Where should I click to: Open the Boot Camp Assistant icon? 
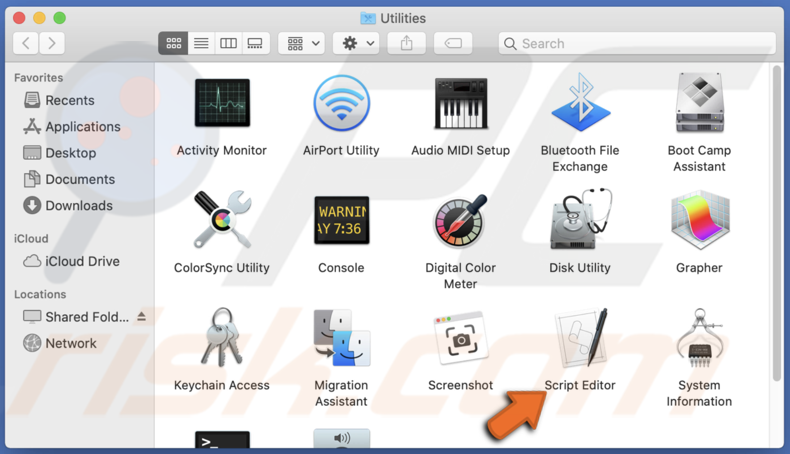(699, 102)
